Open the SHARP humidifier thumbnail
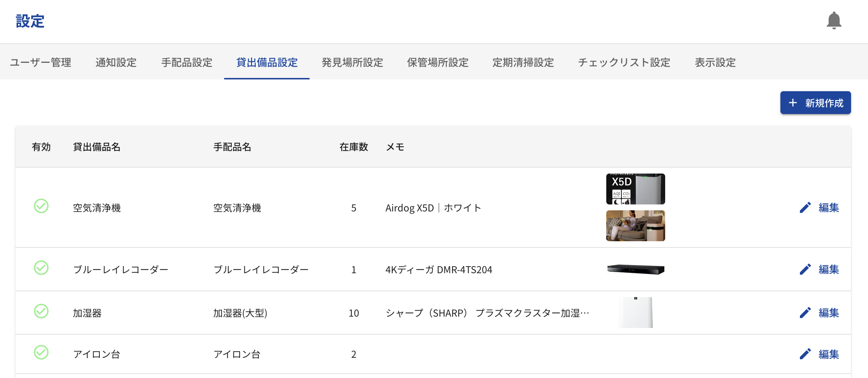This screenshot has width=868, height=378. [x=635, y=313]
